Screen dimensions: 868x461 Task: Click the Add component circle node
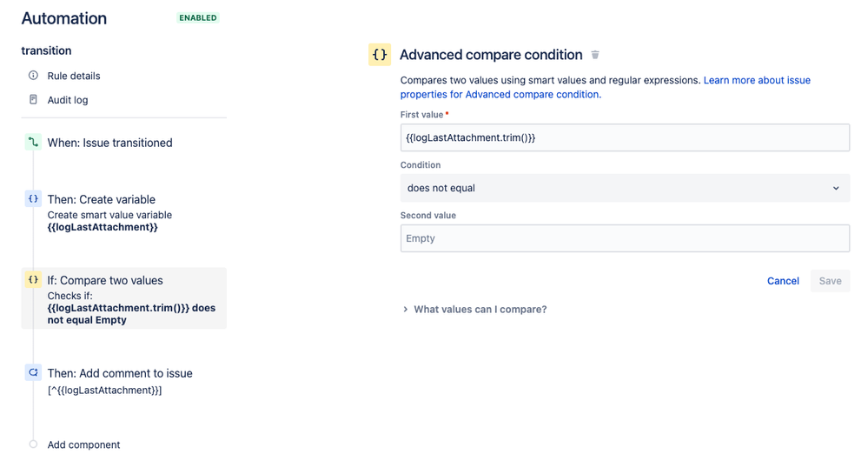33,444
